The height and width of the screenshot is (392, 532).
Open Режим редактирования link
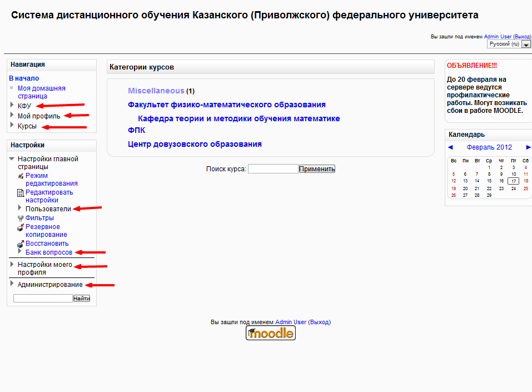[52, 180]
